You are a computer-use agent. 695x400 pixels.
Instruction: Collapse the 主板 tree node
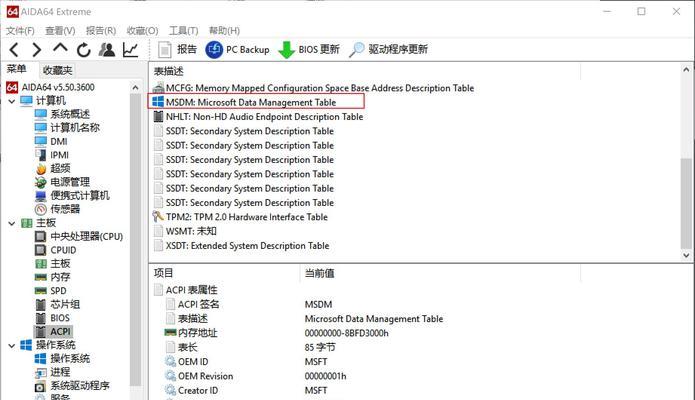(12, 224)
